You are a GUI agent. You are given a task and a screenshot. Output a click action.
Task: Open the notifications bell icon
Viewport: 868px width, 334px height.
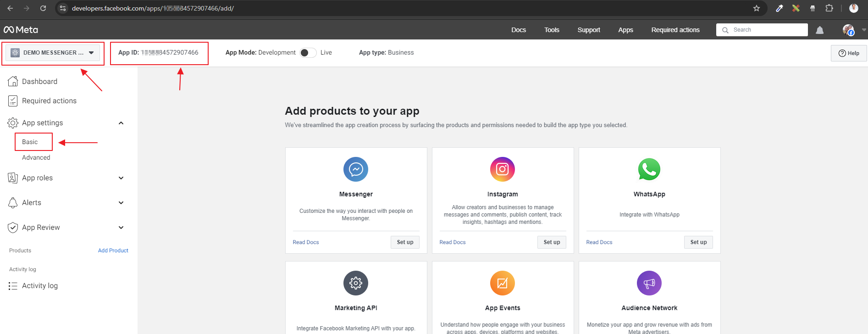tap(820, 30)
